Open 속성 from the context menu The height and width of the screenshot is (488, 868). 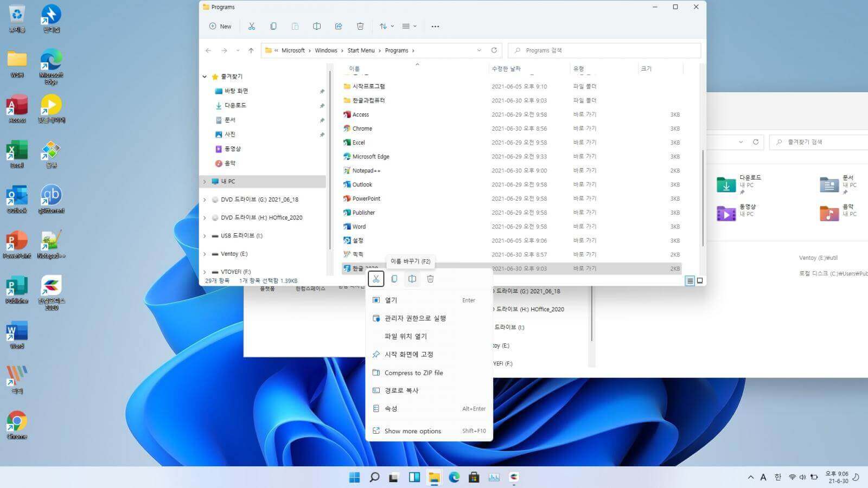[429, 408]
